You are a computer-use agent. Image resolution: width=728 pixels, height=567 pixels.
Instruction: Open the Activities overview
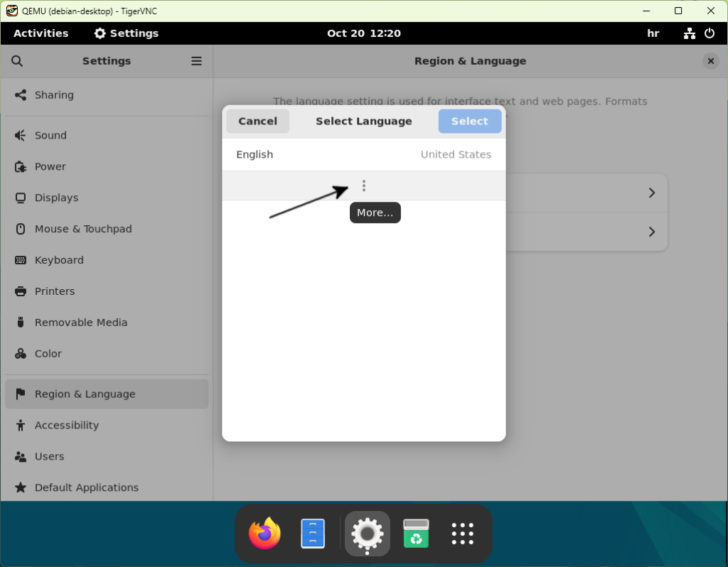click(41, 33)
